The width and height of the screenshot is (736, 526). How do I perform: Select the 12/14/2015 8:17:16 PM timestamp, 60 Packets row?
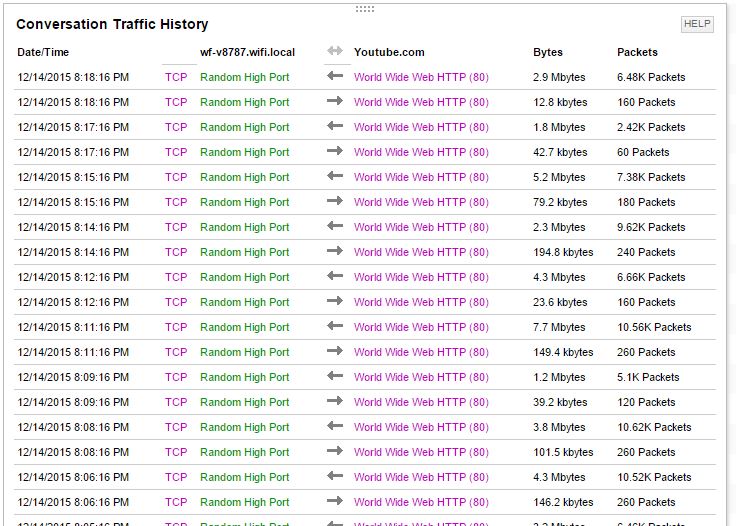(x=73, y=152)
